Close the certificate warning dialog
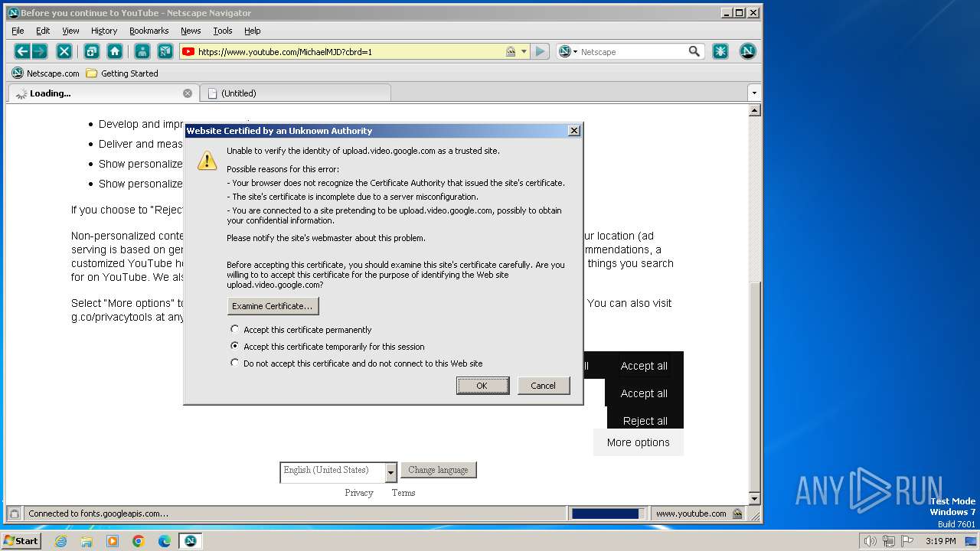This screenshot has height=551, width=980. [574, 131]
